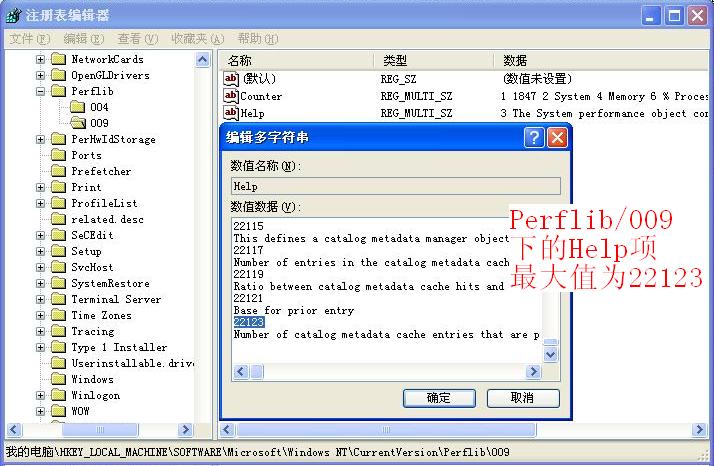Click the SystemRestore folder icon
This screenshot has height=466, width=714.
click(x=59, y=283)
